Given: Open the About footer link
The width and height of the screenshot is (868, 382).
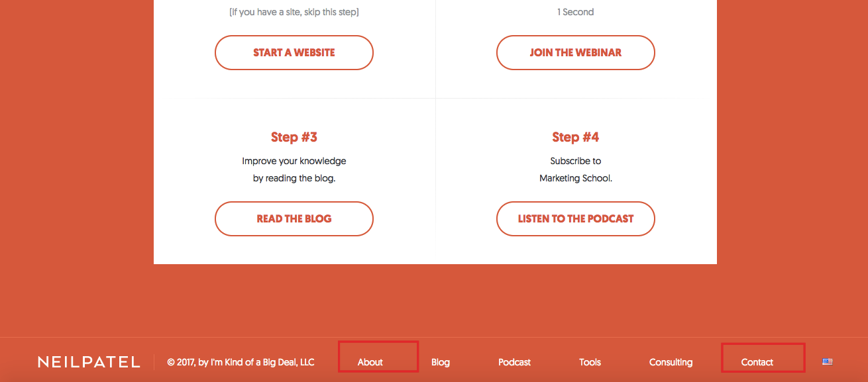Looking at the screenshot, I should pyautogui.click(x=370, y=362).
